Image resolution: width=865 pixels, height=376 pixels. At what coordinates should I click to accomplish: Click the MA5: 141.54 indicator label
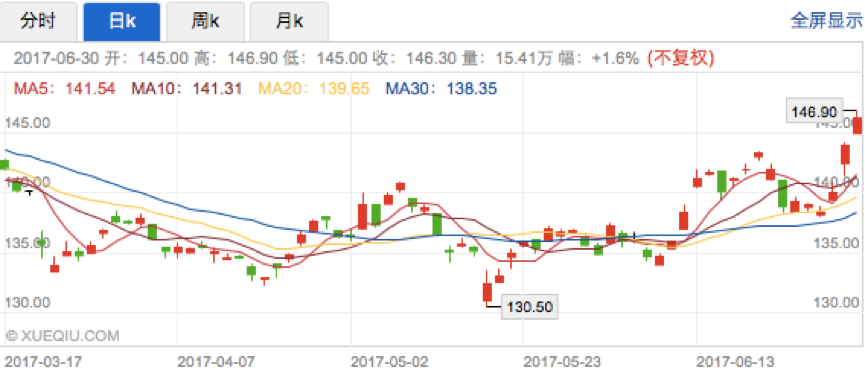(x=65, y=88)
